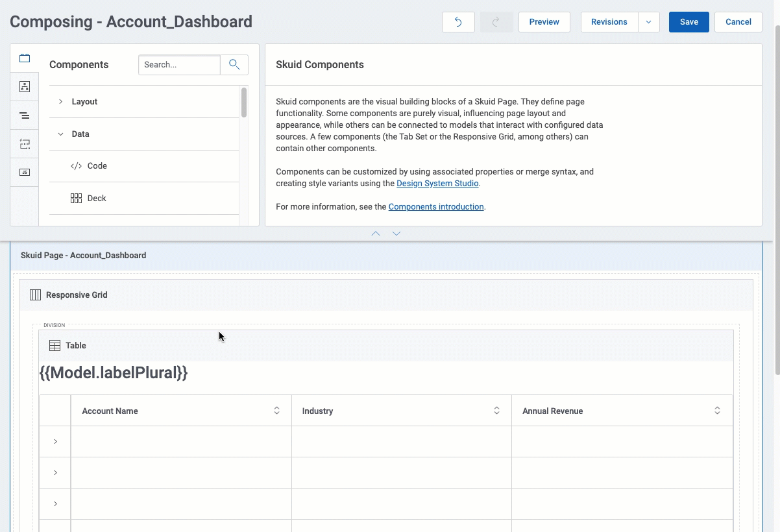Viewport: 780px width, 532px height.
Task: Select the Responsive Grid header label
Action: (x=77, y=295)
